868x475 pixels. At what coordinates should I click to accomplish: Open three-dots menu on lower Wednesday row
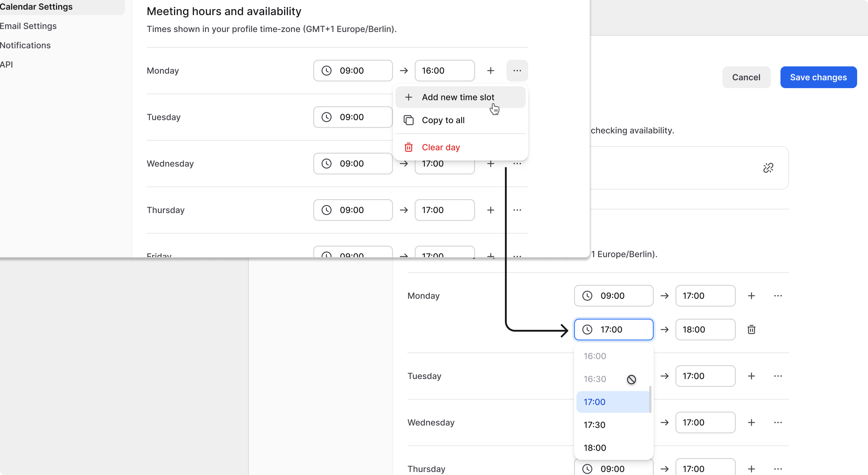point(778,422)
